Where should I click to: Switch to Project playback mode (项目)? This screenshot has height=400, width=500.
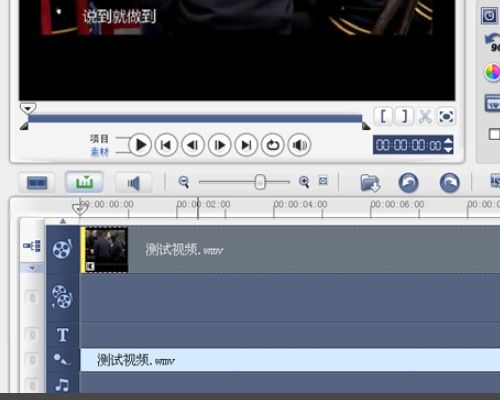click(x=99, y=138)
